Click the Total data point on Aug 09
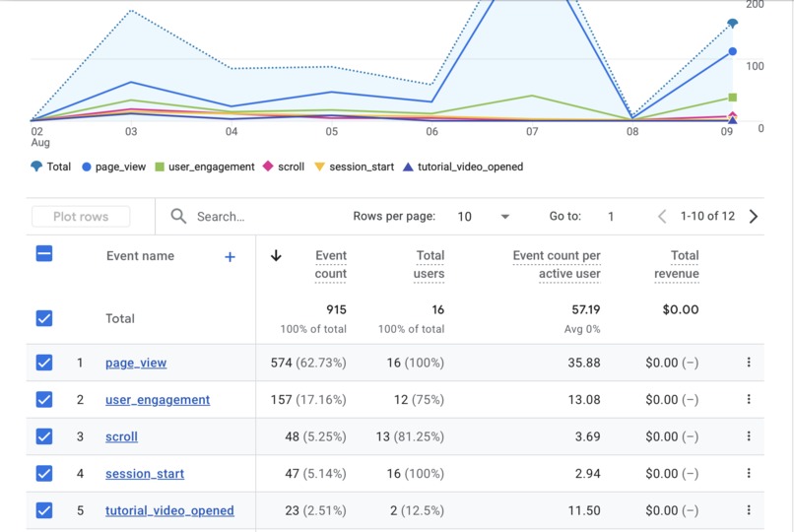 [x=732, y=24]
